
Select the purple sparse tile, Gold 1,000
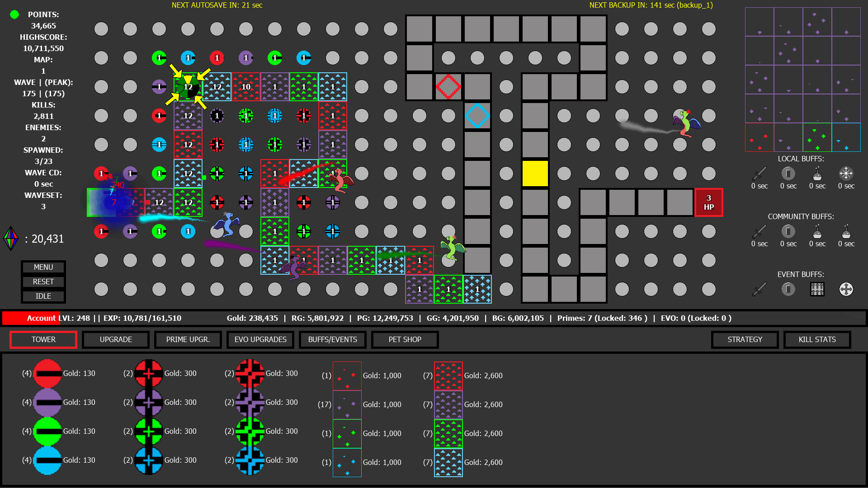[x=347, y=404]
